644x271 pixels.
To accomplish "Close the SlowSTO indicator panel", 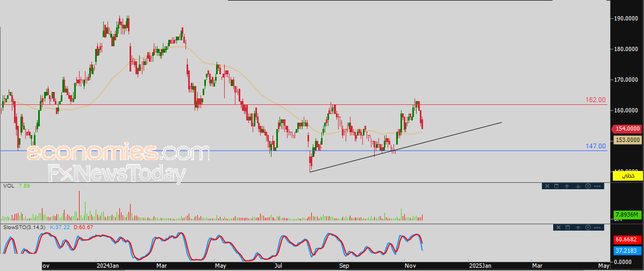I will [559, 227].
